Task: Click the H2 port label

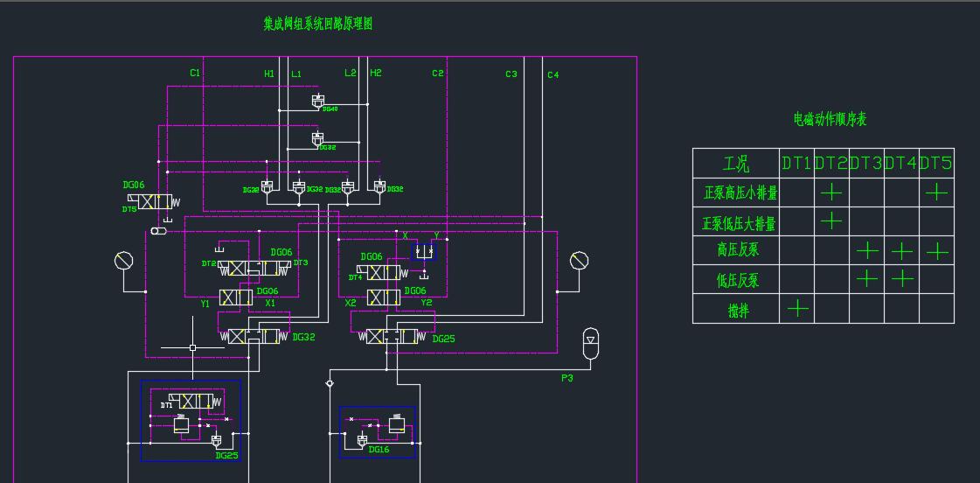Action: click(376, 73)
